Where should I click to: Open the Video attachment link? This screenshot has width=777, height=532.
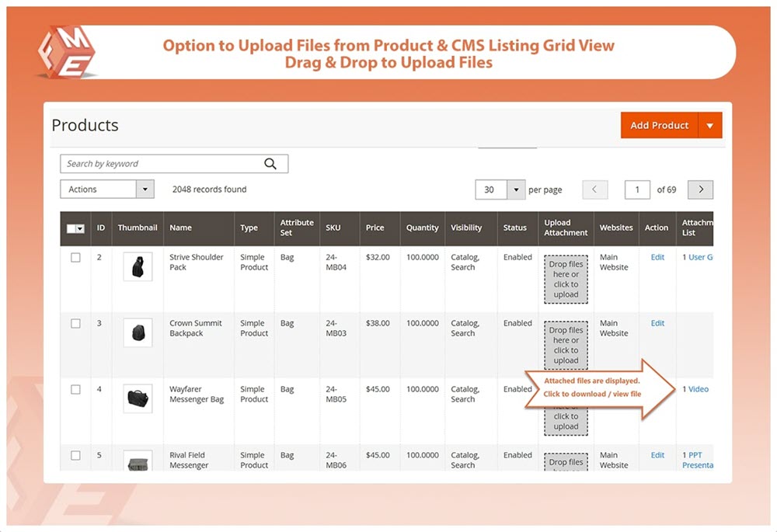[698, 389]
